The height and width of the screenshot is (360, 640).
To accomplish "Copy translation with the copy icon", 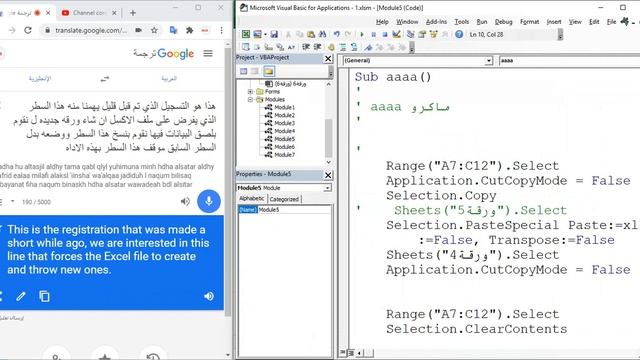I will coord(44,296).
